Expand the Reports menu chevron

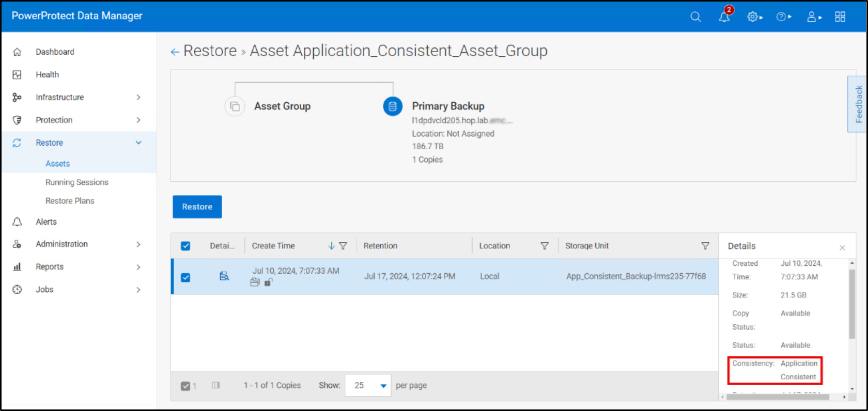click(138, 266)
